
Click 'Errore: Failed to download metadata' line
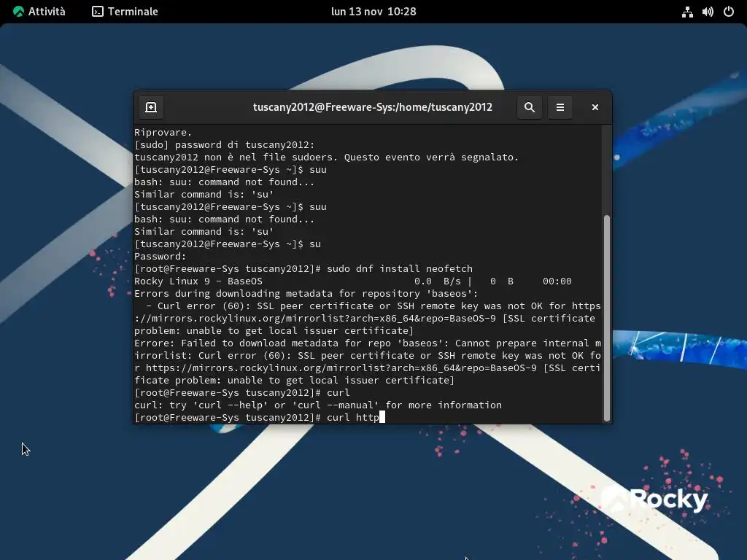click(368, 343)
